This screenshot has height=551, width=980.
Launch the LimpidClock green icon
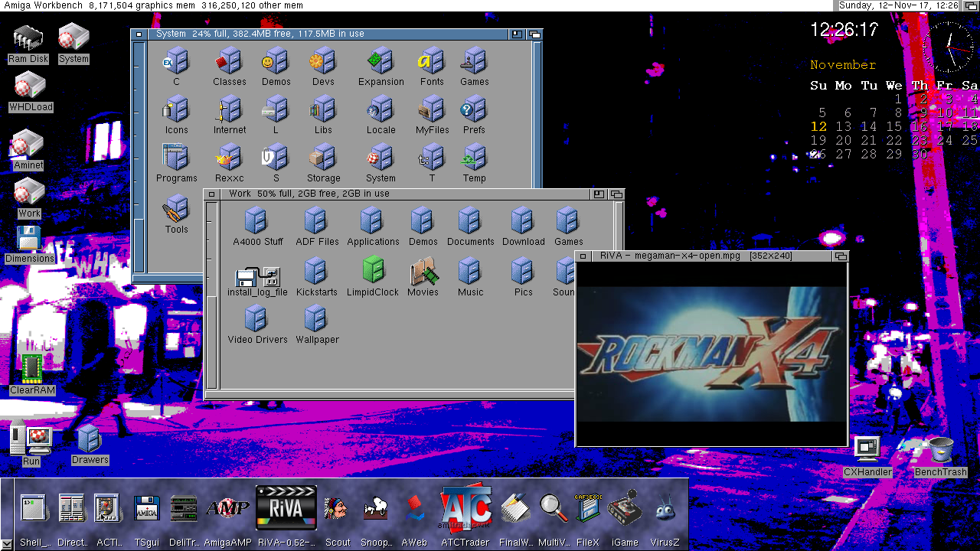pos(373,270)
